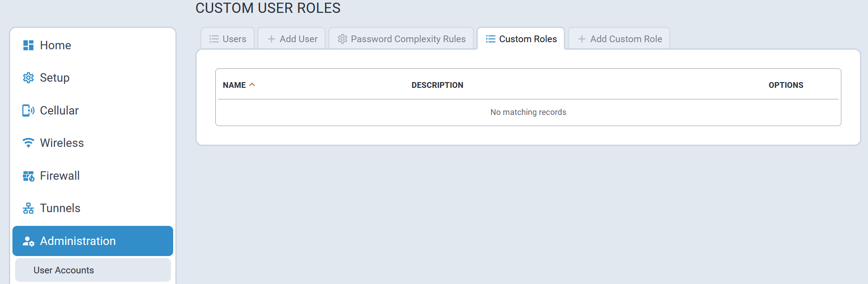Click the Administration user-gear icon
Screen dimensions: 868x284
click(28, 241)
